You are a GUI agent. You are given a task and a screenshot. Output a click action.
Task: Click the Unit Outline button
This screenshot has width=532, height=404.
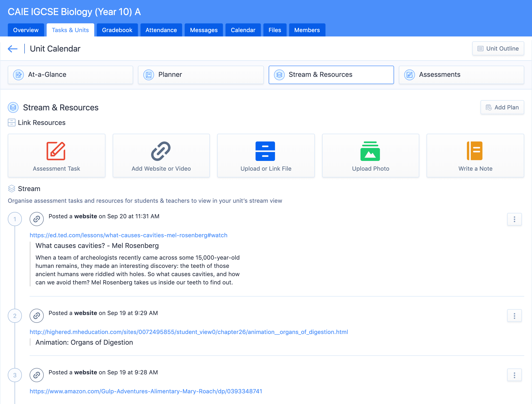tap(498, 49)
